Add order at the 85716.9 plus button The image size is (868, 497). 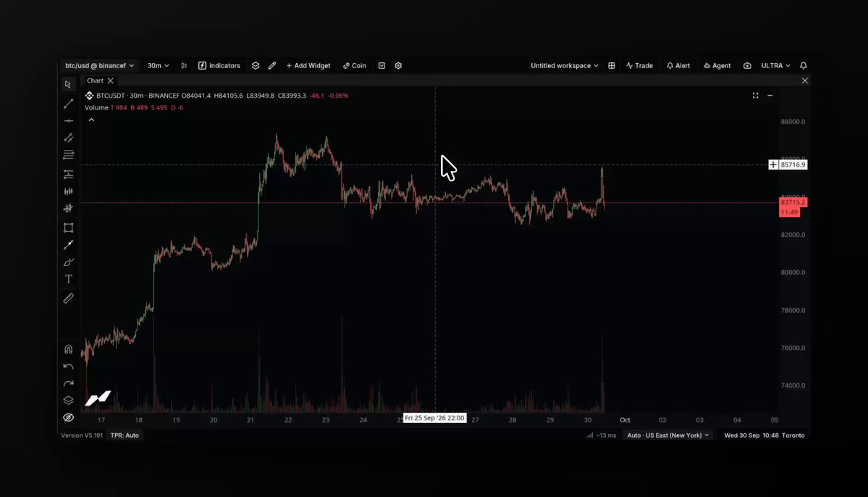(772, 164)
